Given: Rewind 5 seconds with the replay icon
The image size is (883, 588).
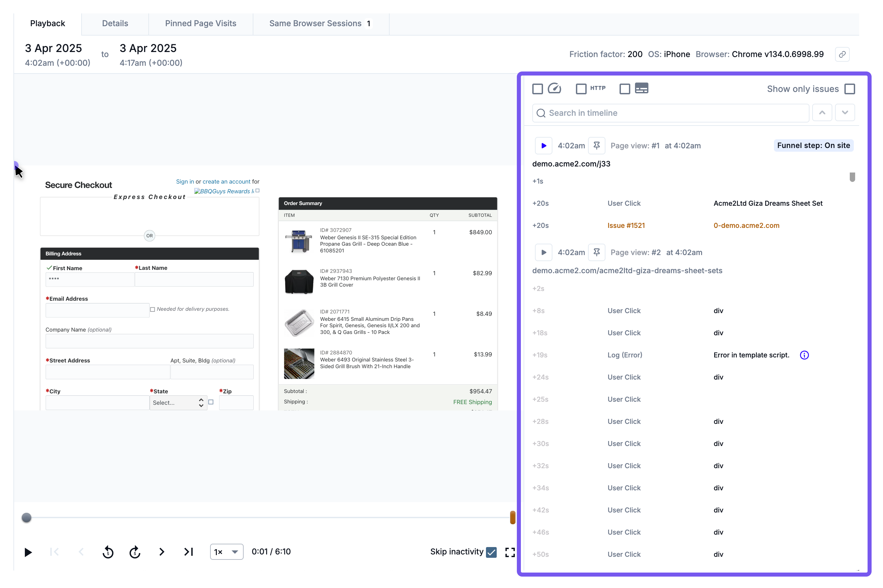Looking at the screenshot, I should (x=108, y=552).
